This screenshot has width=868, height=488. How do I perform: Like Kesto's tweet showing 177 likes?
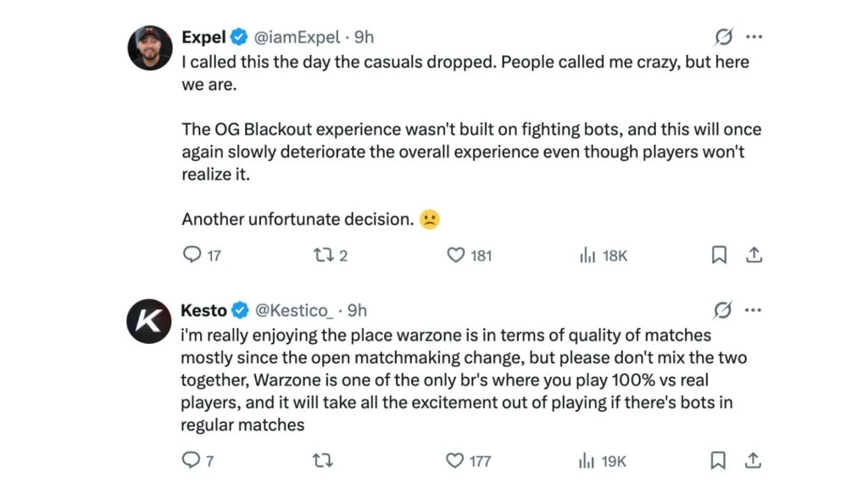pyautogui.click(x=456, y=461)
